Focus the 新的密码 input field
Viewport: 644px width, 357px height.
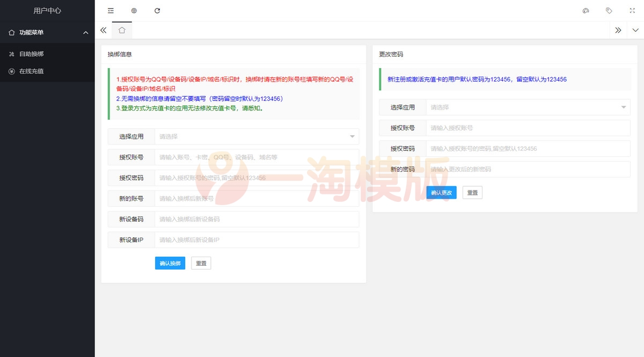528,169
